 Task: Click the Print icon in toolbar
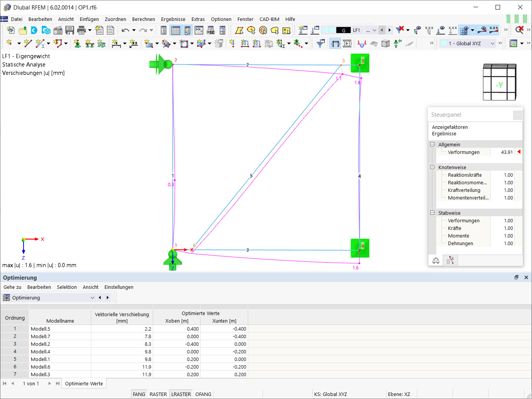81,30
